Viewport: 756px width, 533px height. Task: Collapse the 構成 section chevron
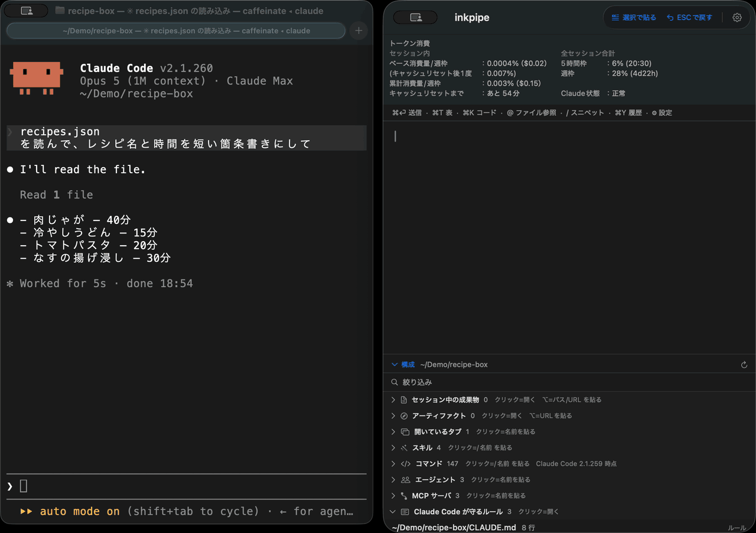pyautogui.click(x=395, y=365)
